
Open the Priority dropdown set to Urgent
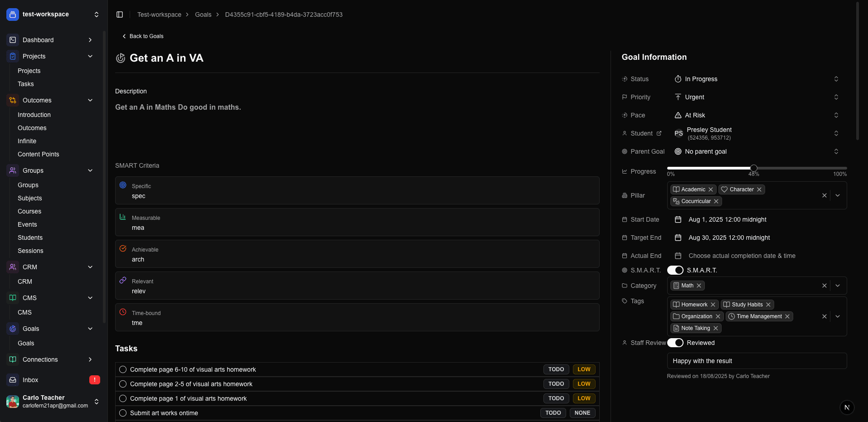756,97
